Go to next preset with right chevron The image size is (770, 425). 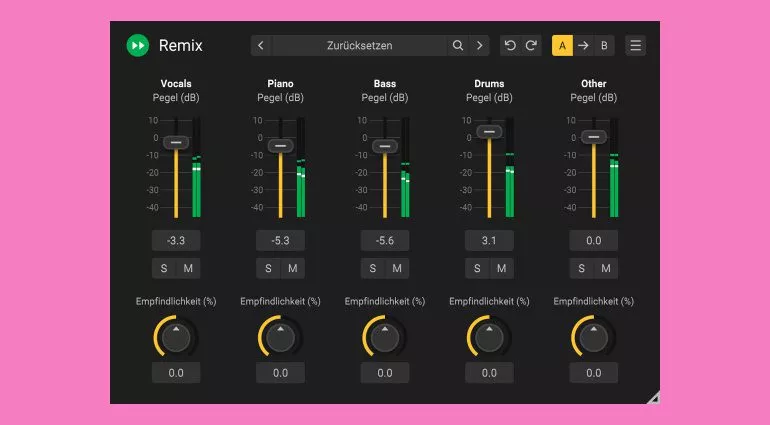[480, 45]
